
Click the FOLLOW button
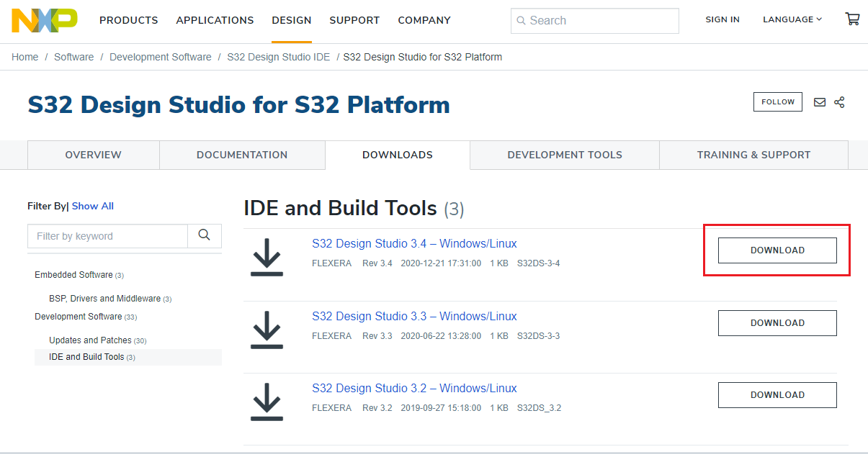pyautogui.click(x=777, y=101)
